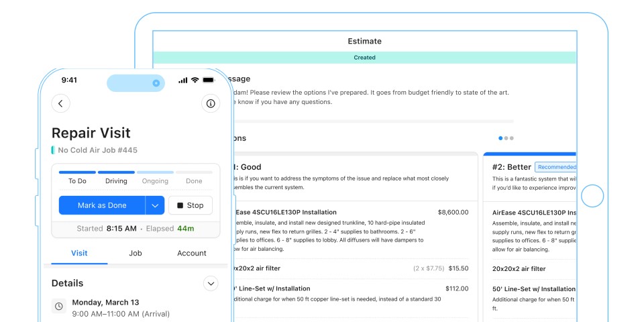Switch to the Account tab
644x322 pixels.
192,253
